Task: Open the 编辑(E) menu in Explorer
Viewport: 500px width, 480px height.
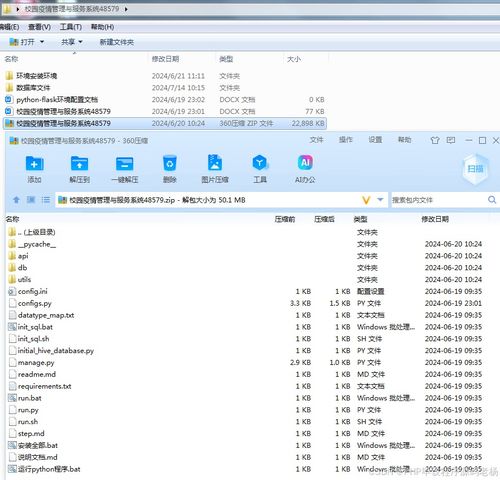Action: pyautogui.click(x=9, y=27)
